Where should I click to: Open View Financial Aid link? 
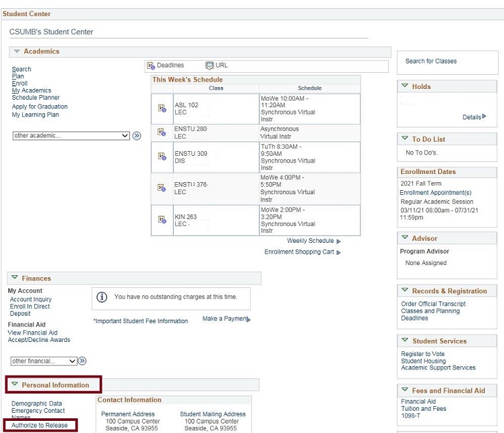point(32,333)
